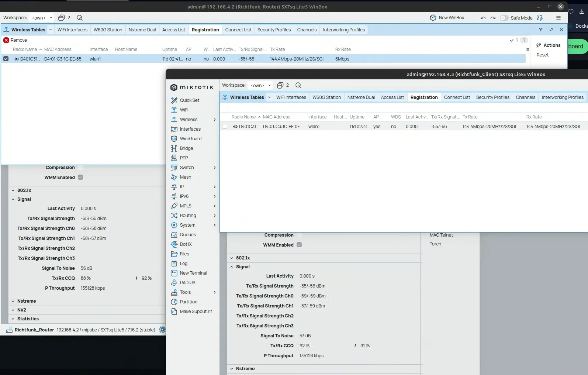Toggle Compression checkbox in Client panel
588x375 pixels.
tap(299, 235)
